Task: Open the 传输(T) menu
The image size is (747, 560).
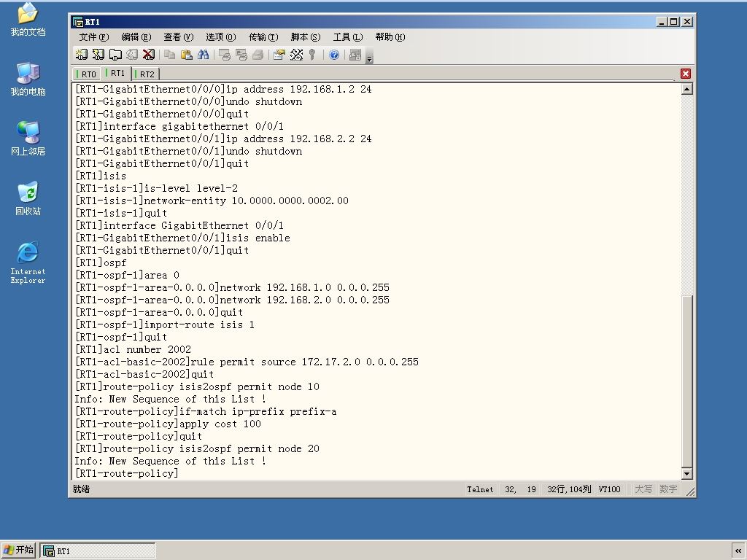Action: pyautogui.click(x=263, y=37)
